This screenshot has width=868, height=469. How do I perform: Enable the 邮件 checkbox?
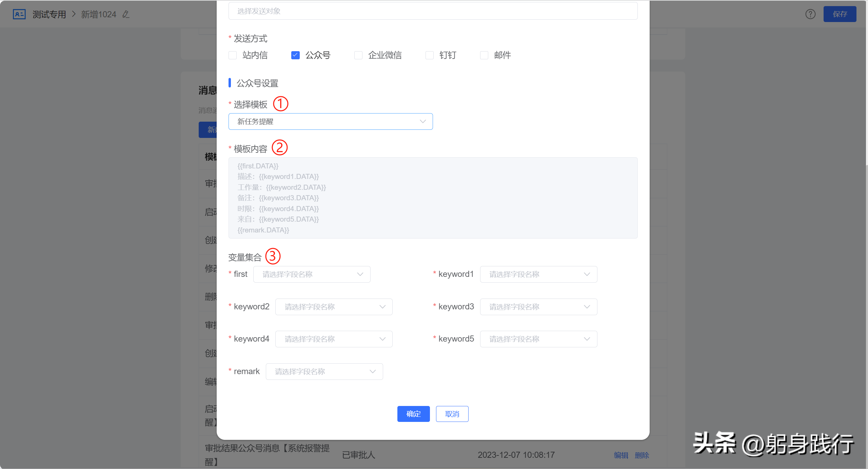point(484,55)
